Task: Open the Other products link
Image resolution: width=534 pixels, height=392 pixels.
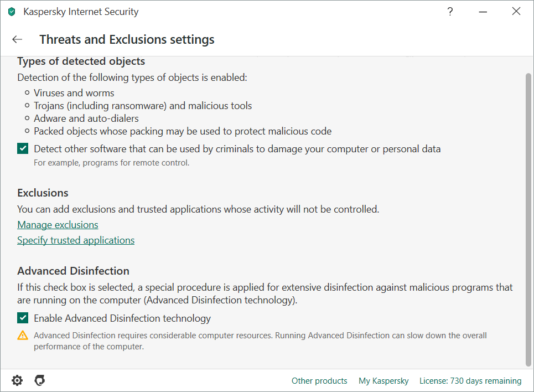Action: [319, 381]
